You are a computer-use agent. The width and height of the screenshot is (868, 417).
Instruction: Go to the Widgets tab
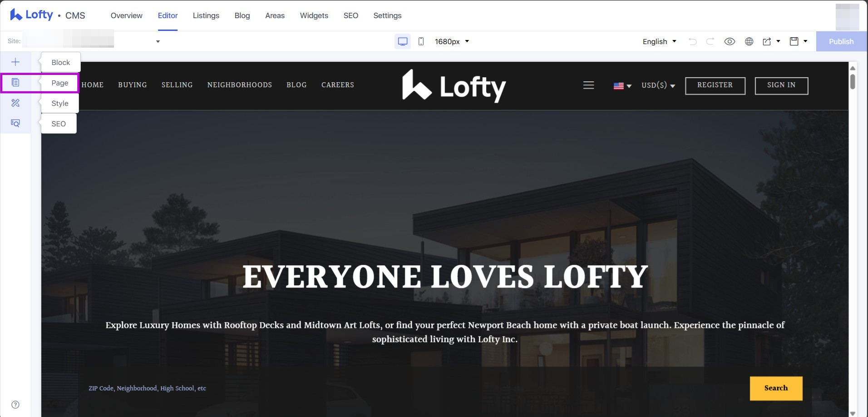(314, 15)
